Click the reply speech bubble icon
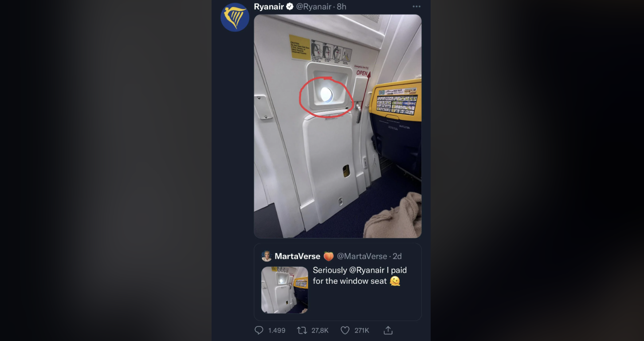The height and width of the screenshot is (341, 644). pos(259,330)
